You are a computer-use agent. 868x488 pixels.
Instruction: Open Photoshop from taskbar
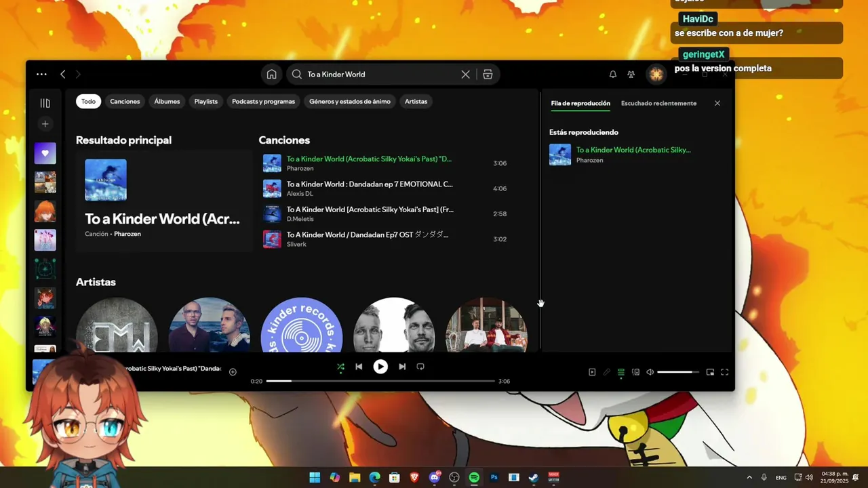(x=494, y=478)
